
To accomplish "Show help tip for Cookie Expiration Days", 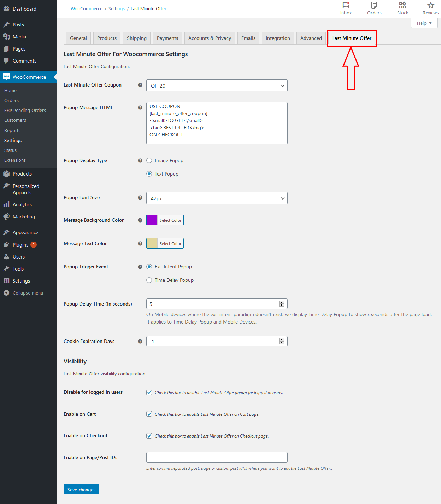I will pos(140,341).
